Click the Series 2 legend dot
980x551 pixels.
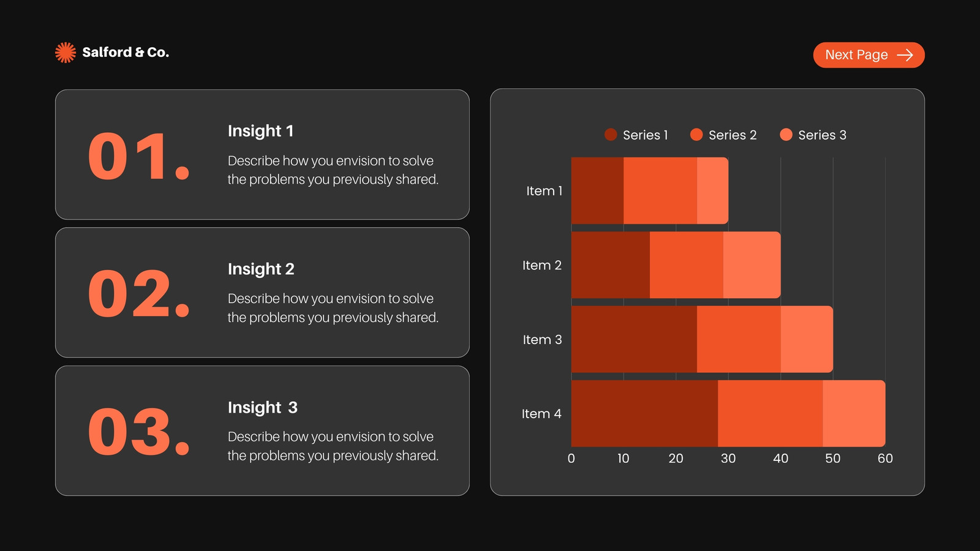click(x=696, y=135)
